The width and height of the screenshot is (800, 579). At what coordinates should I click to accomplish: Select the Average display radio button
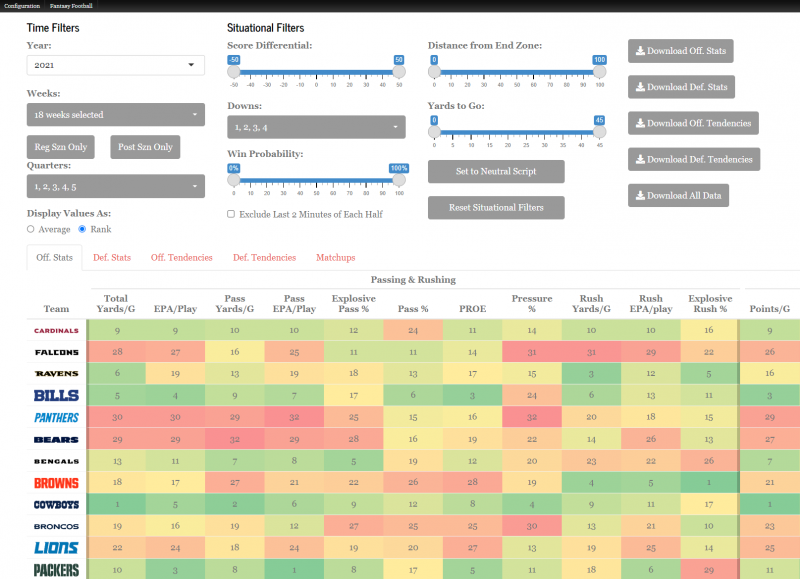coord(31,230)
